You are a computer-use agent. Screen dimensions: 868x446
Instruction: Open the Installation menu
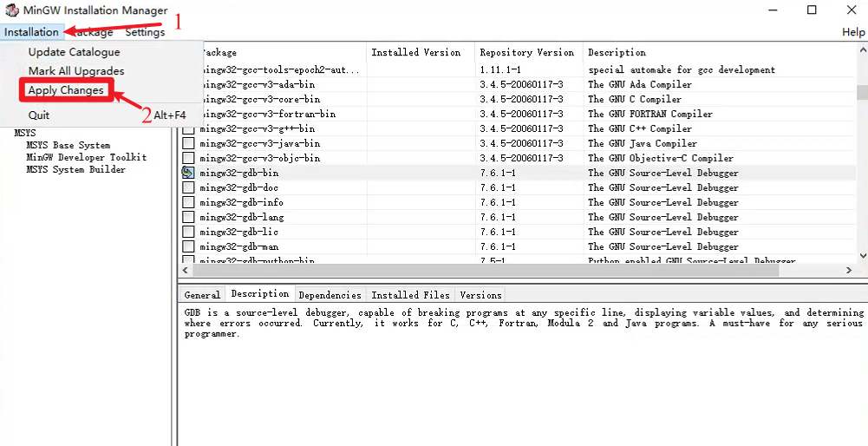click(31, 32)
